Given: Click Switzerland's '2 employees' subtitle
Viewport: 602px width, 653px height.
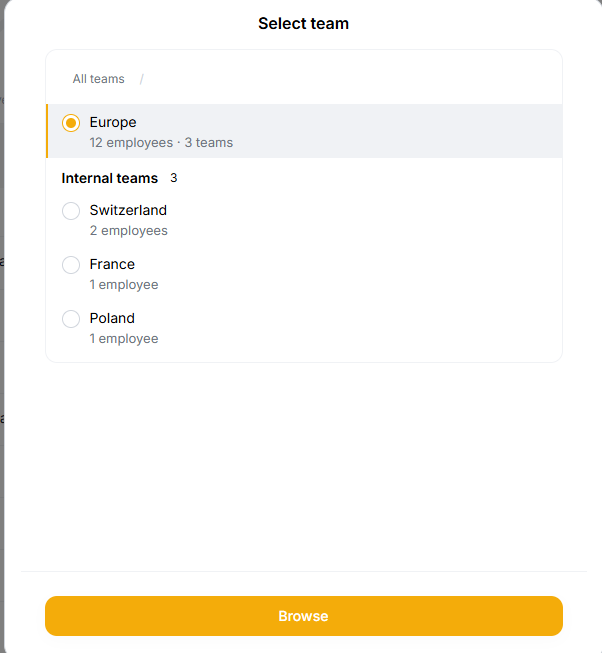Looking at the screenshot, I should [128, 230].
